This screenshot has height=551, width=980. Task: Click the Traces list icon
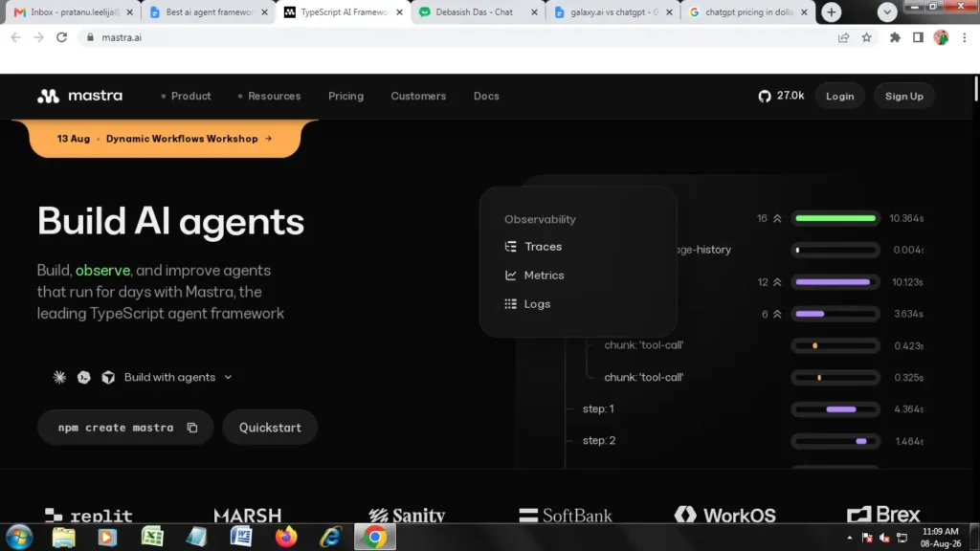511,247
